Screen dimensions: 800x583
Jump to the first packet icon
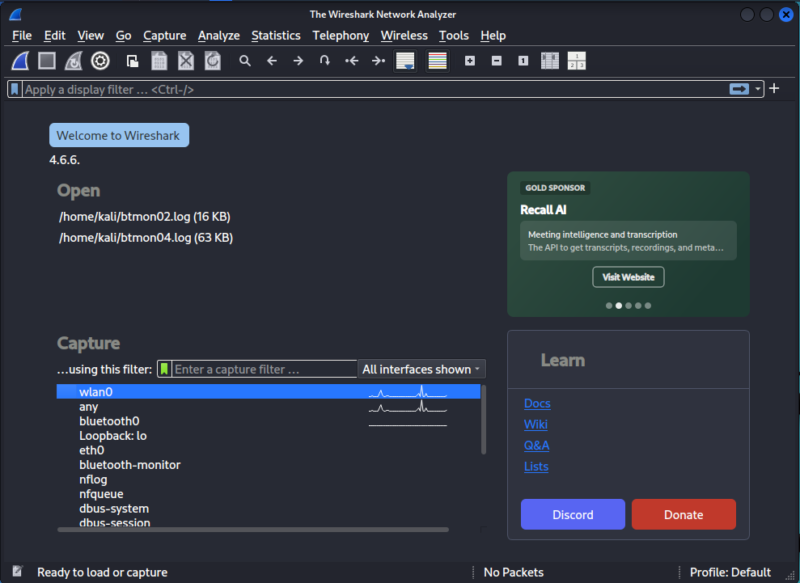click(x=352, y=61)
